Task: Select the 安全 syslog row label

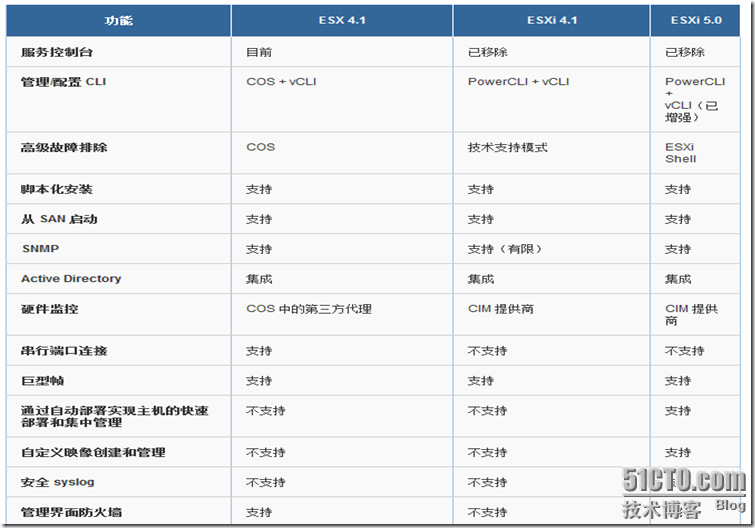Action: 57,482
